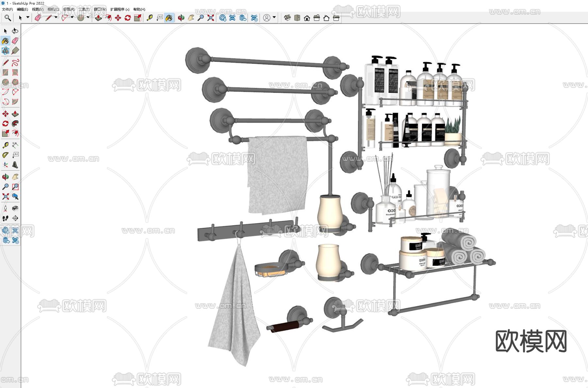Select the Dimension tool
This screenshot has width=588, height=388.
[15, 145]
